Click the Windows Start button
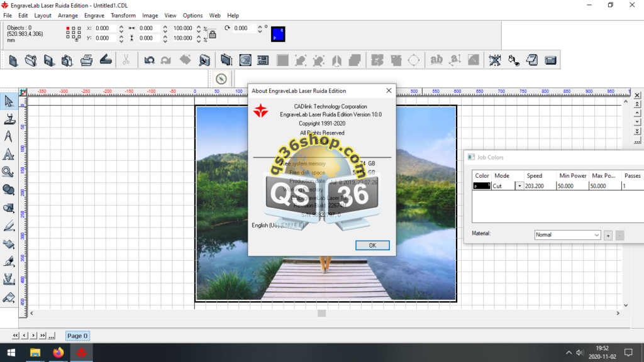The image size is (644, 362). point(11,353)
